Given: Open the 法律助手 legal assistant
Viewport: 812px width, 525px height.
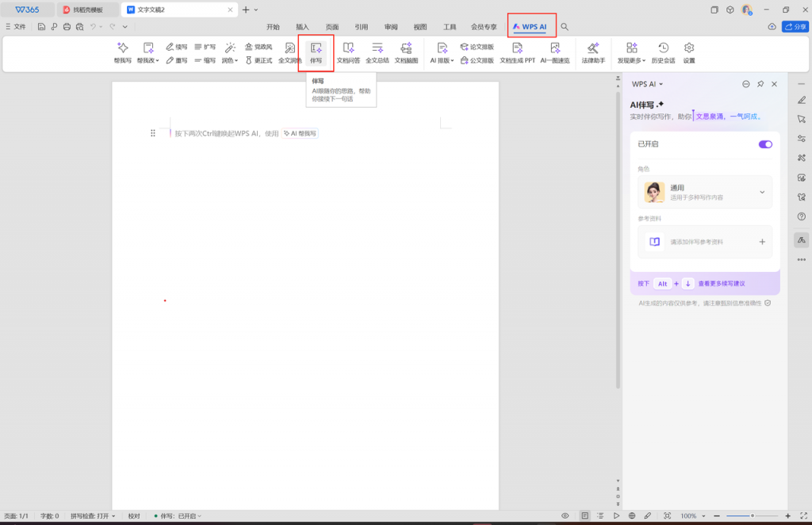Looking at the screenshot, I should tap(593, 53).
